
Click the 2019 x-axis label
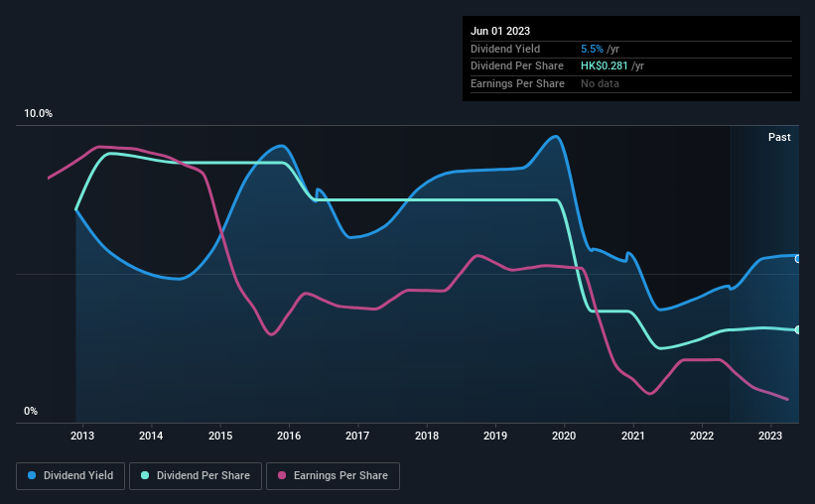(x=495, y=436)
